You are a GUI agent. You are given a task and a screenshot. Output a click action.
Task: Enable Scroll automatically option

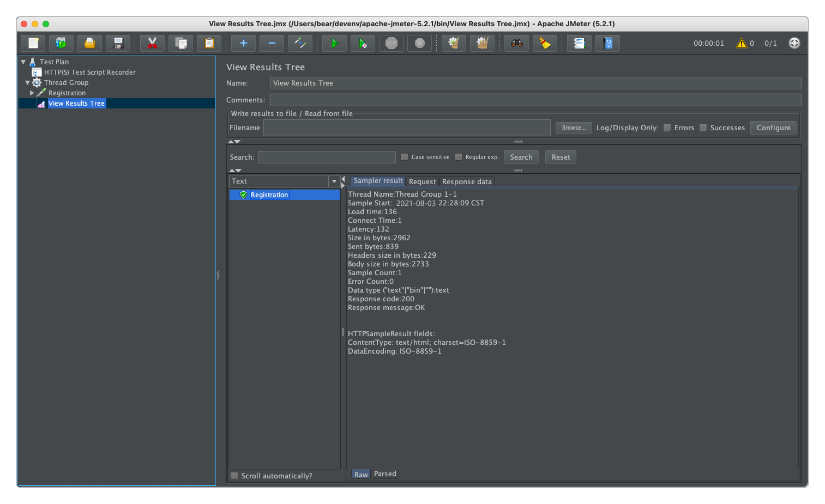(x=234, y=476)
